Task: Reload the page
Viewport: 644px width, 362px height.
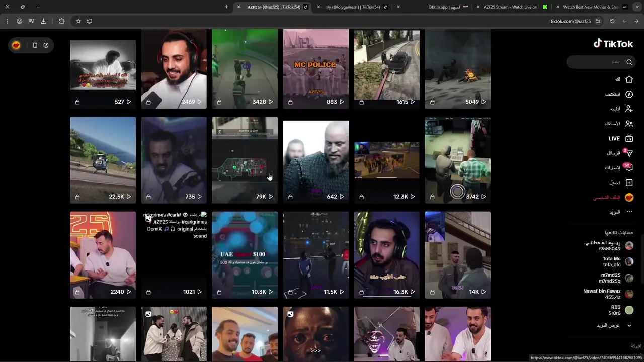Action: (x=612, y=21)
